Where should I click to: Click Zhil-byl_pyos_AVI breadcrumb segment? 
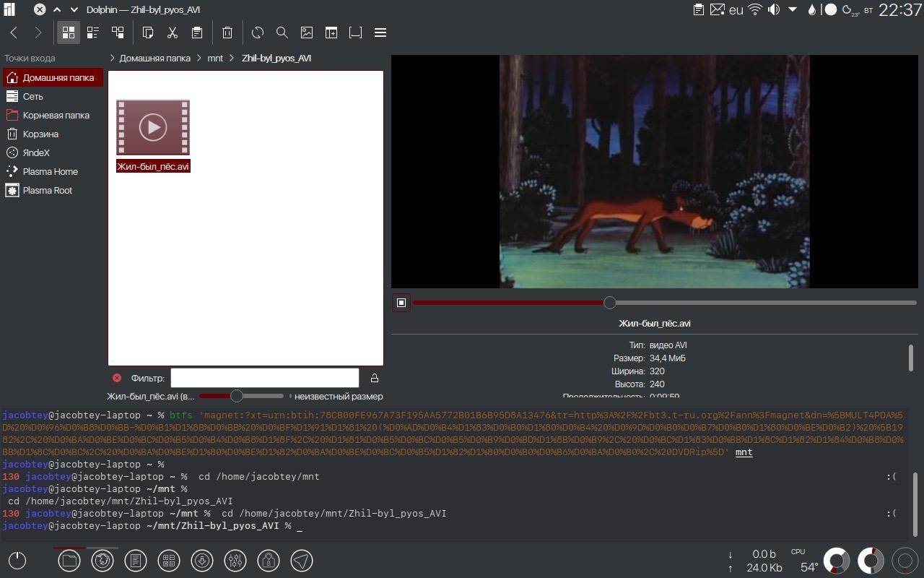[276, 58]
